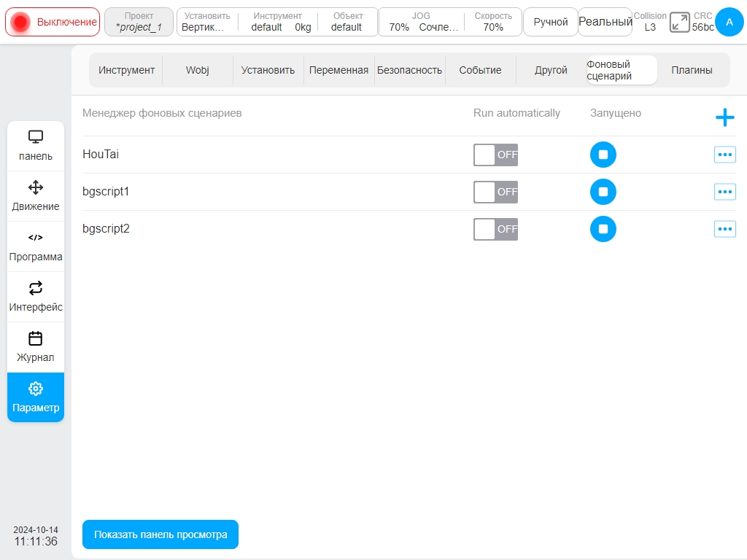
Task: Open the Объект default selector
Action: point(347,22)
